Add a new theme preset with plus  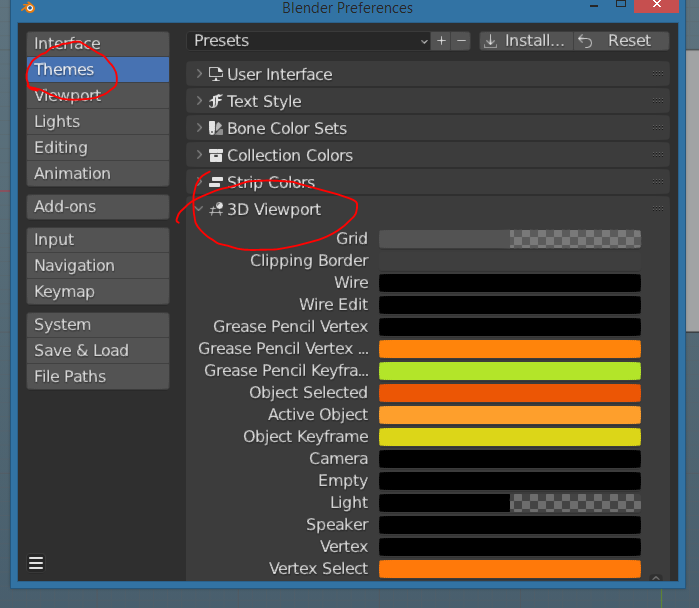point(441,41)
